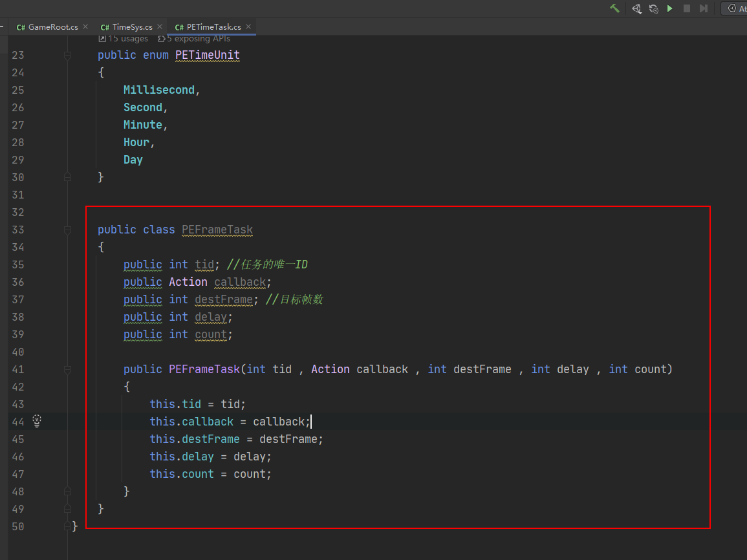Click the tid field declaration on line 35

[204, 264]
